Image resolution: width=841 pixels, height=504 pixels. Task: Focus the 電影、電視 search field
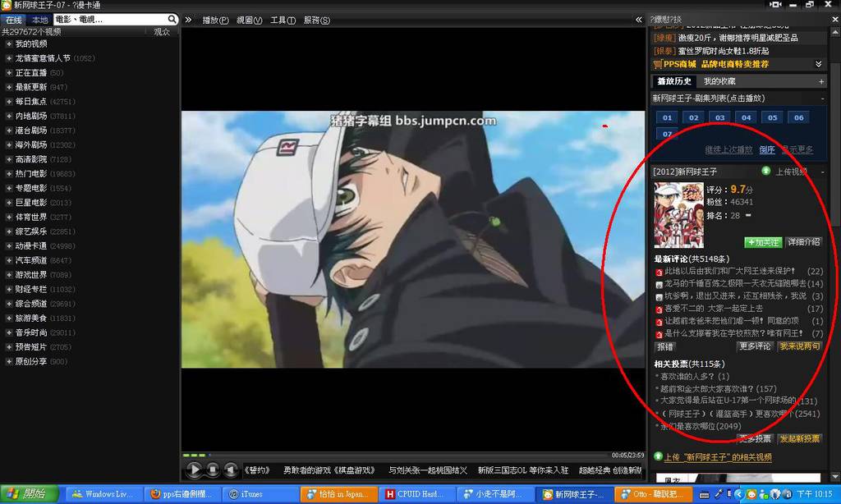(110, 20)
